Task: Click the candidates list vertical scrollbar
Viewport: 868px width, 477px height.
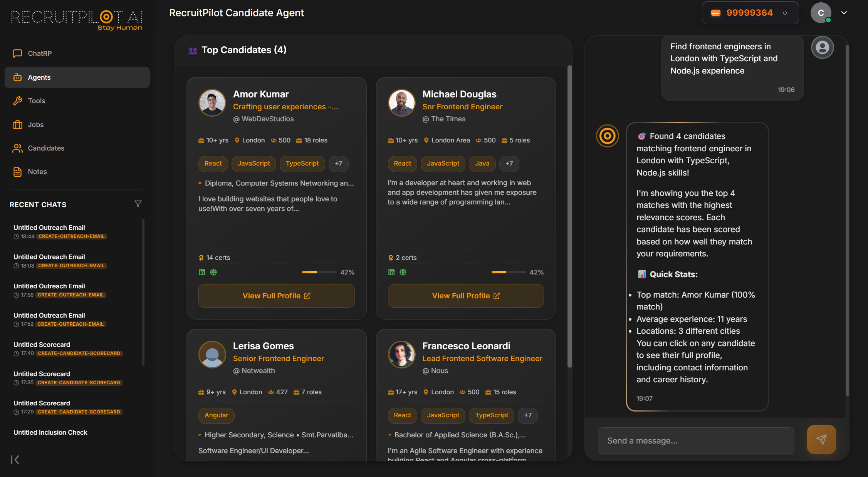Action: (569, 217)
